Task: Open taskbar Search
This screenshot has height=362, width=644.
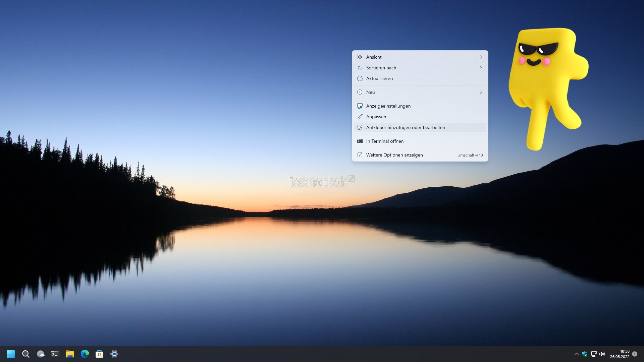Action: [x=26, y=354]
